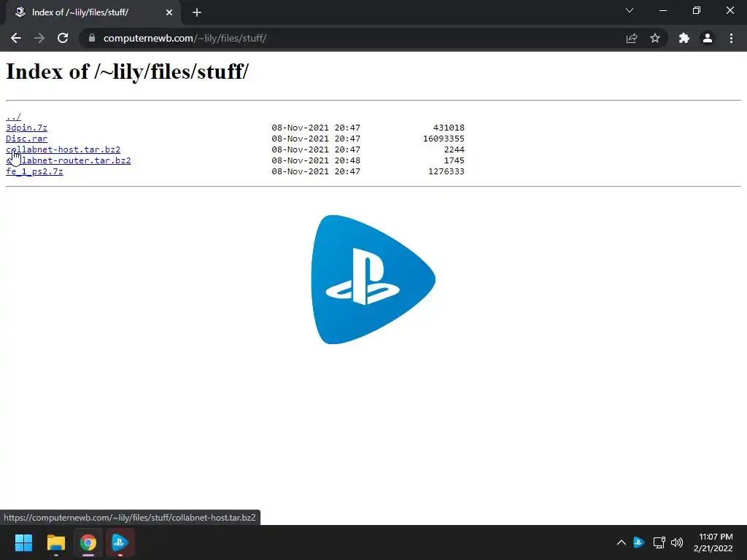The width and height of the screenshot is (747, 560).
Task: Click file size value 2244
Action: (x=454, y=149)
